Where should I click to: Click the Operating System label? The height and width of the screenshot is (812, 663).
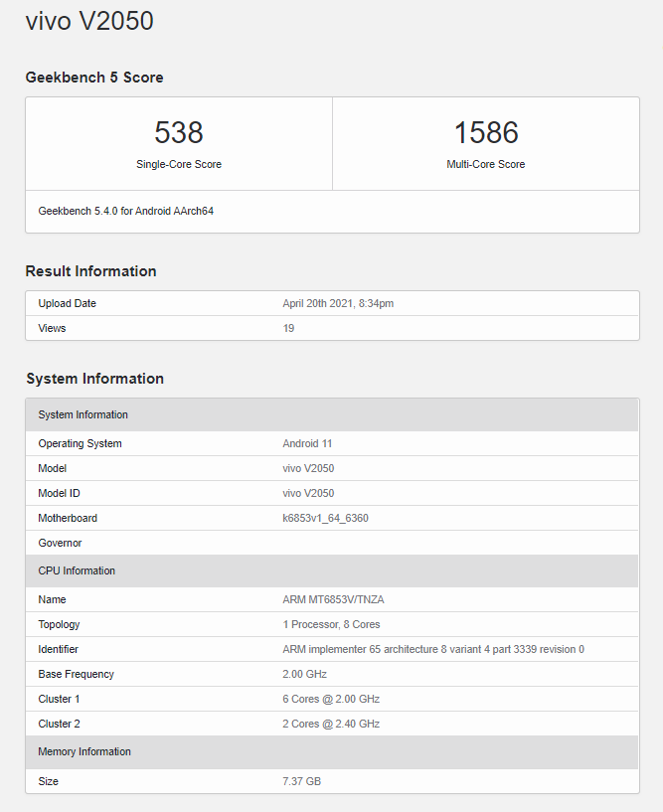[x=80, y=444]
